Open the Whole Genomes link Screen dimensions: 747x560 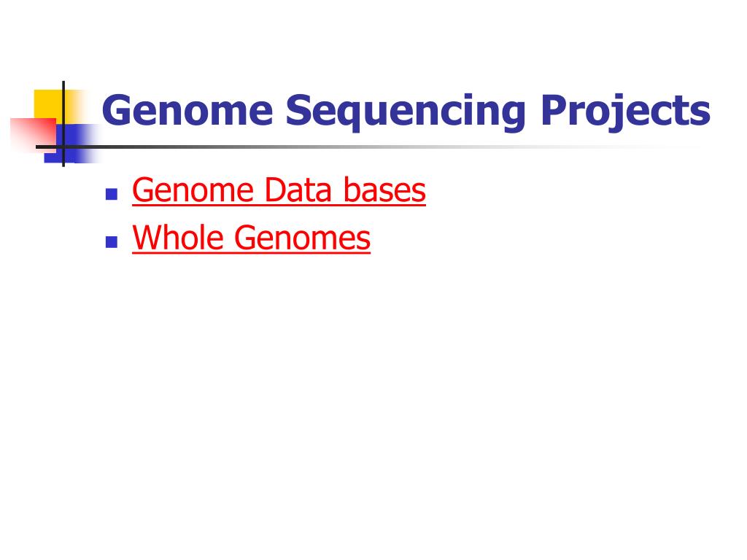(251, 238)
